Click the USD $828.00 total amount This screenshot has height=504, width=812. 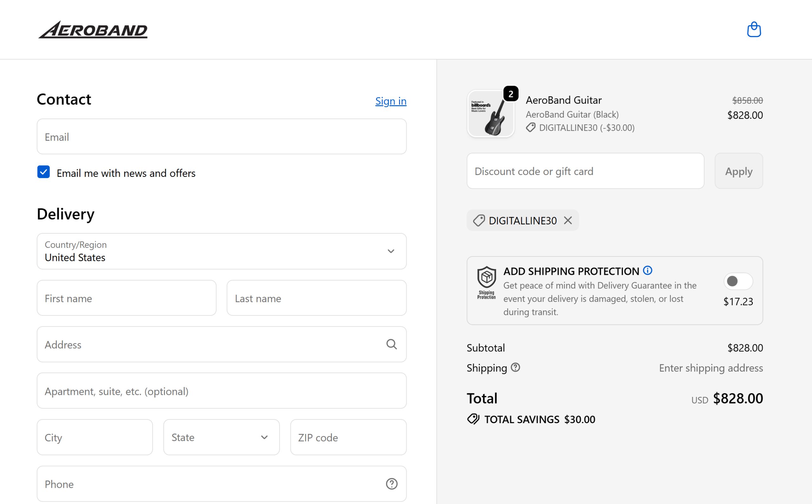pos(727,399)
